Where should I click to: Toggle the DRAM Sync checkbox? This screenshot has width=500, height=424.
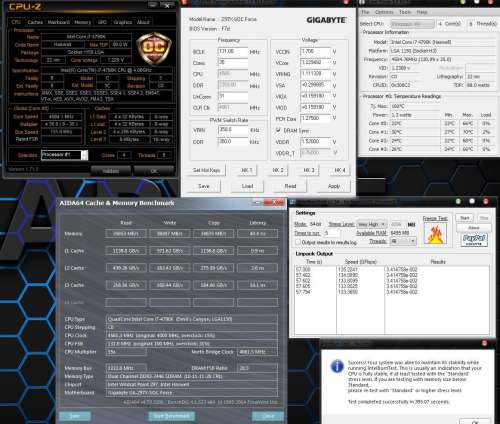(x=278, y=130)
